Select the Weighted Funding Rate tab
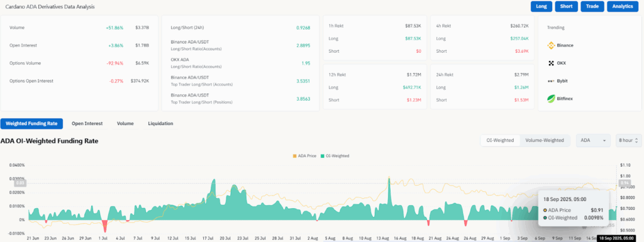The height and width of the screenshot is (242, 644). pyautogui.click(x=31, y=123)
